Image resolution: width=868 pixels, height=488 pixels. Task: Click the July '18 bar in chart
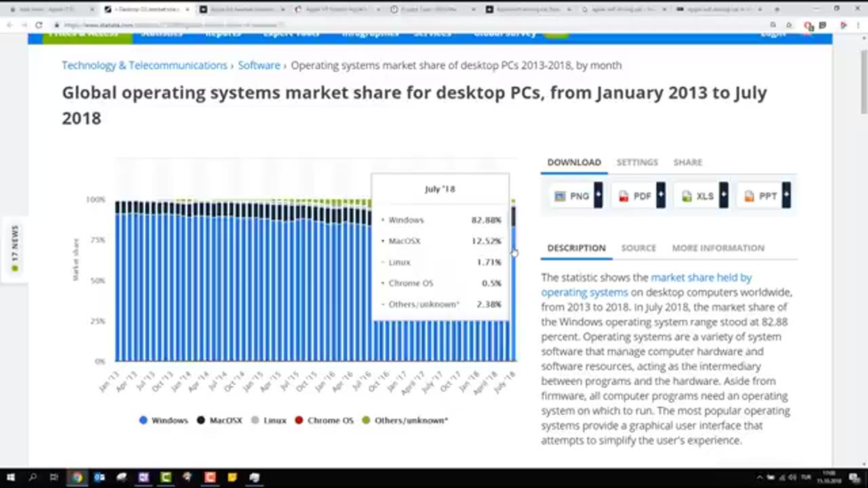(513, 280)
